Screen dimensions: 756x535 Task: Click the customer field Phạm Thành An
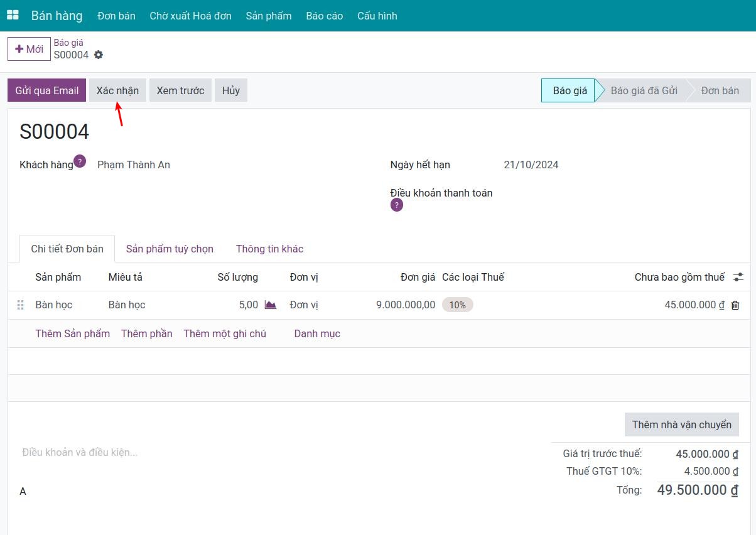(x=134, y=165)
